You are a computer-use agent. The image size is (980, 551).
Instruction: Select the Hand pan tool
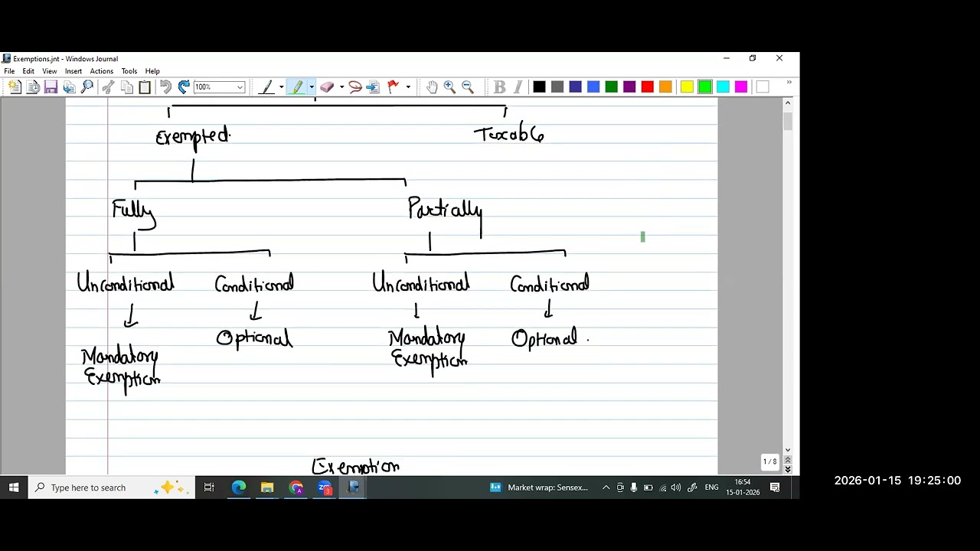432,87
